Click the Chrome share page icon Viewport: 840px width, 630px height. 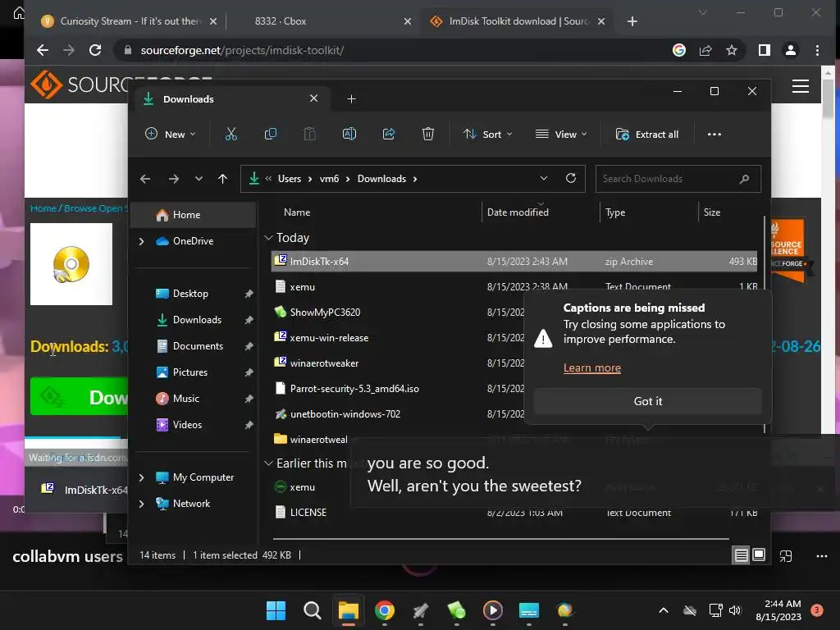[x=705, y=50]
